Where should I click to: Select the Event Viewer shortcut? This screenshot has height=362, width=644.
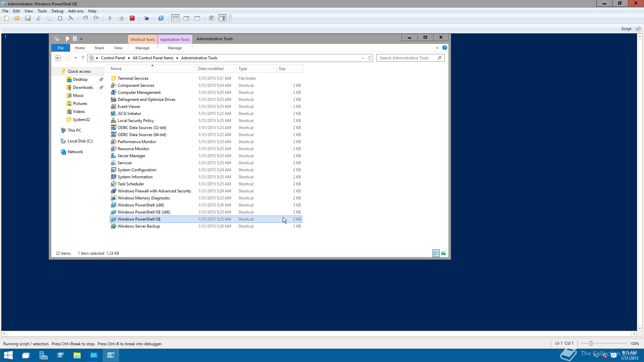pyautogui.click(x=206, y=107)
